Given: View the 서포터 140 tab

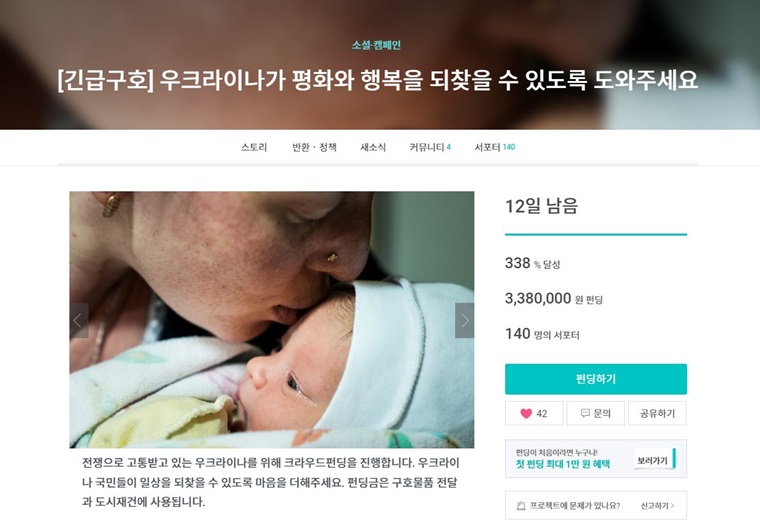Looking at the screenshot, I should (x=494, y=147).
